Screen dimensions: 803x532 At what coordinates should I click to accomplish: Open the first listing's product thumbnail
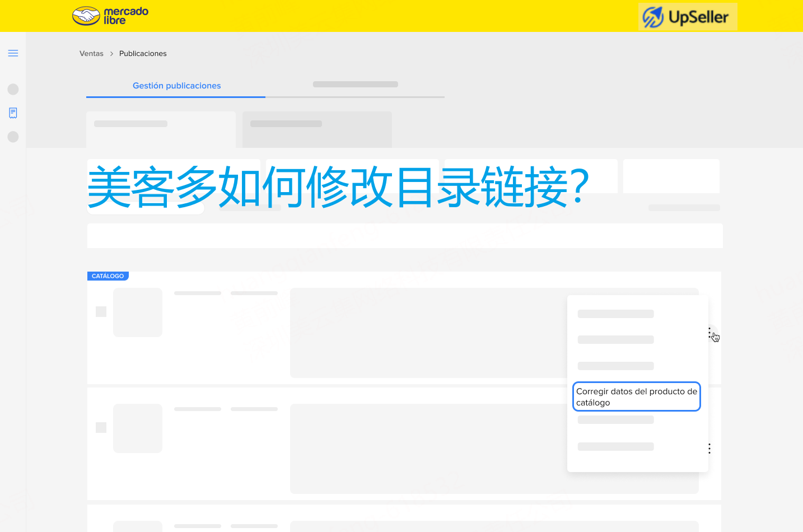click(x=138, y=312)
